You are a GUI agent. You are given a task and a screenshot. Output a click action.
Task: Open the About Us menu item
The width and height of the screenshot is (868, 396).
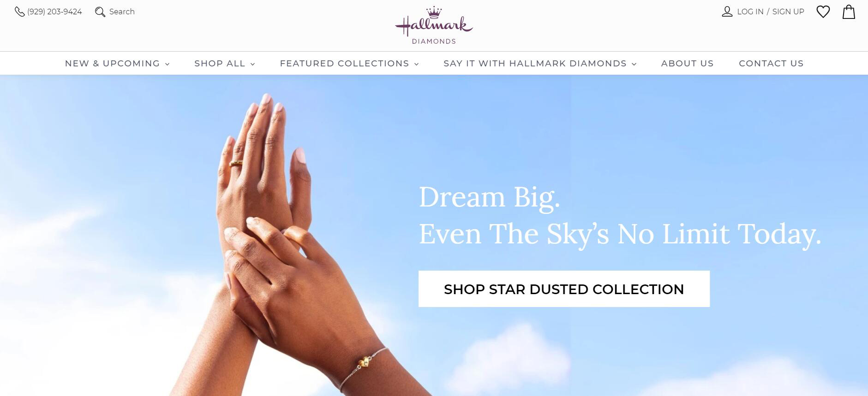pos(687,64)
